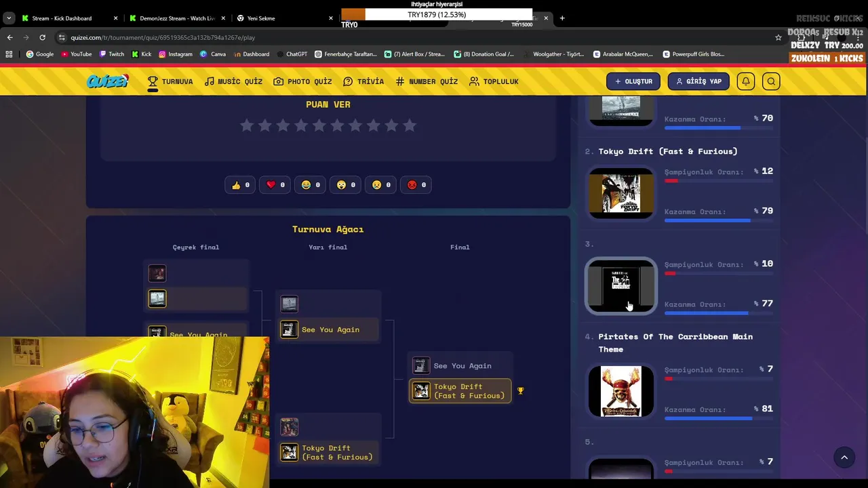Viewport: 868px width, 488px height.
Task: Select See You Again in Final bracket
Action: [460, 366]
